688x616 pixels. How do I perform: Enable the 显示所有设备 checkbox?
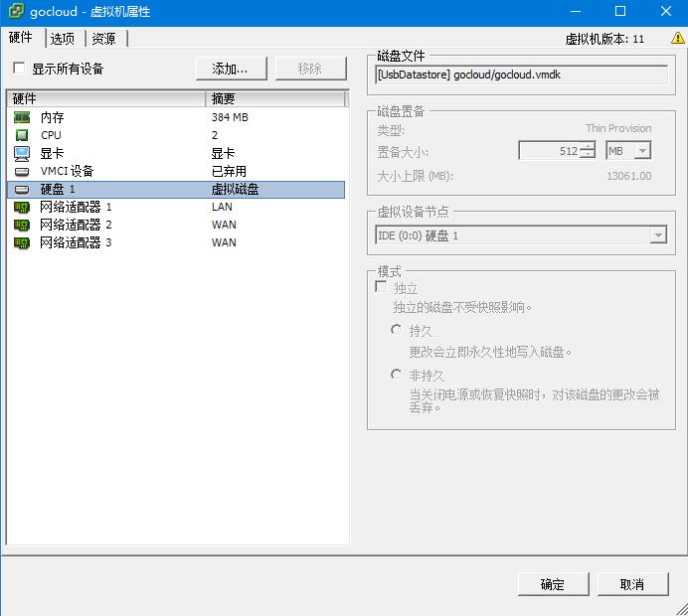point(19,69)
